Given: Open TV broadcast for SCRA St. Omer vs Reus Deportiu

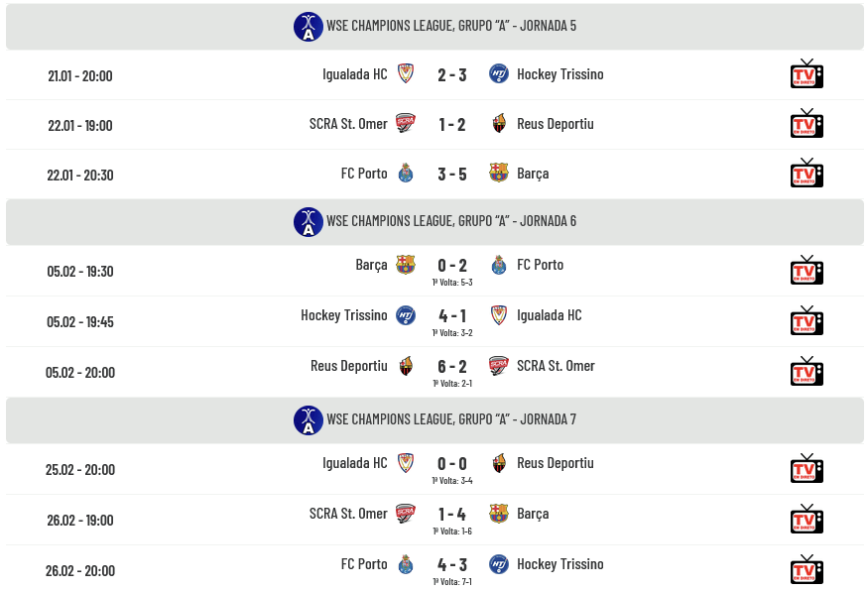Looking at the screenshot, I should pos(806,124).
